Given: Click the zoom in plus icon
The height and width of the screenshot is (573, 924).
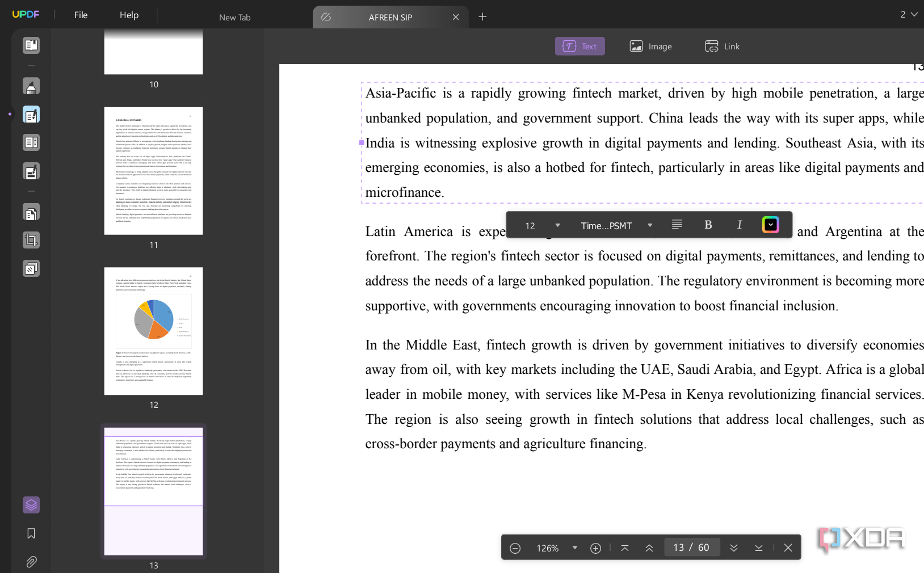Looking at the screenshot, I should 595,548.
